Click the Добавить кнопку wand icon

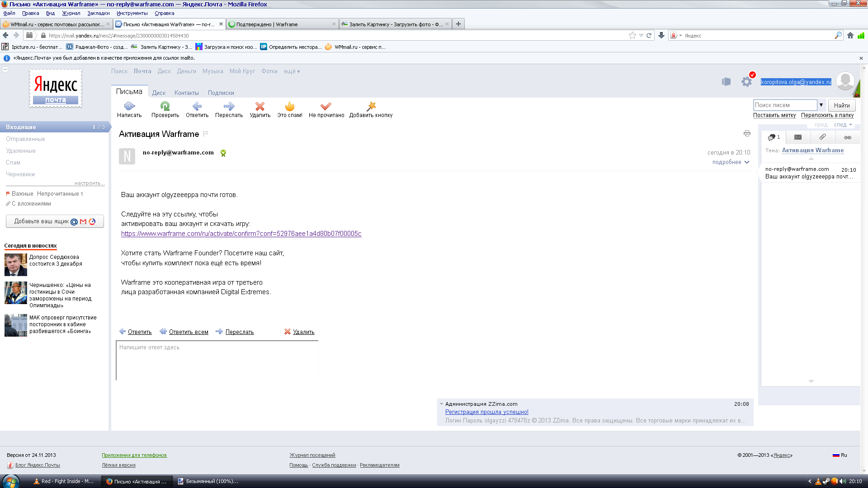pyautogui.click(x=371, y=106)
